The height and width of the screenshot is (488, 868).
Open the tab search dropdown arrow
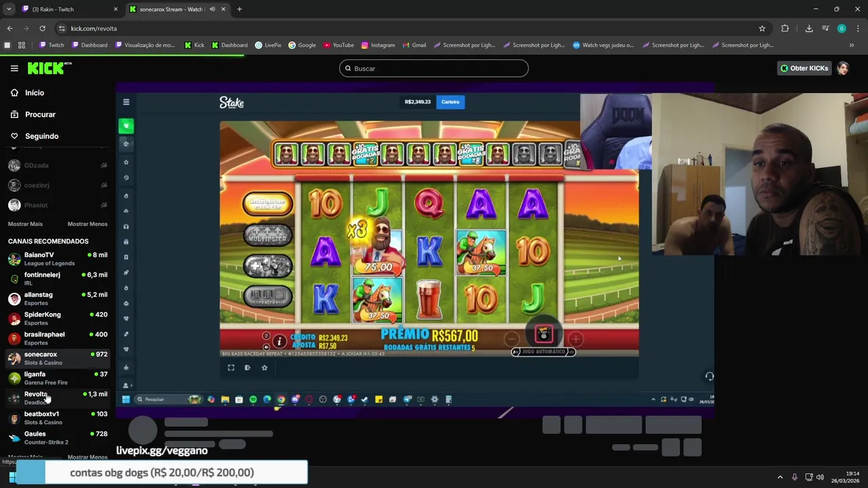pos(9,9)
